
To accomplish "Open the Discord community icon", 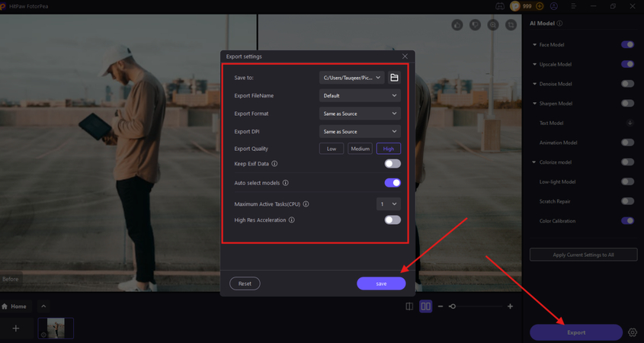I will 500,6.
